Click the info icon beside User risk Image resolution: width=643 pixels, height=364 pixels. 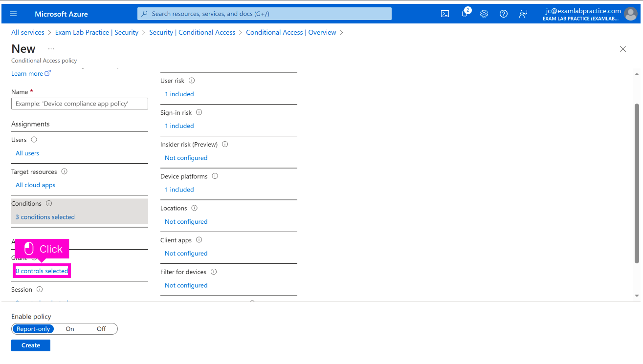[192, 81]
